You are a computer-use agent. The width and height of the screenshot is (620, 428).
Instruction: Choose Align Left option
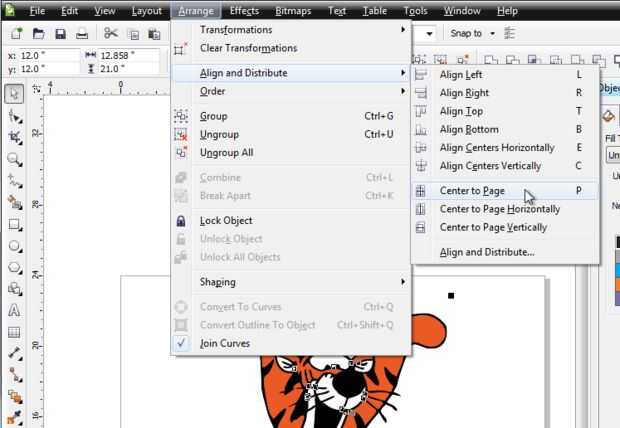tap(505, 75)
